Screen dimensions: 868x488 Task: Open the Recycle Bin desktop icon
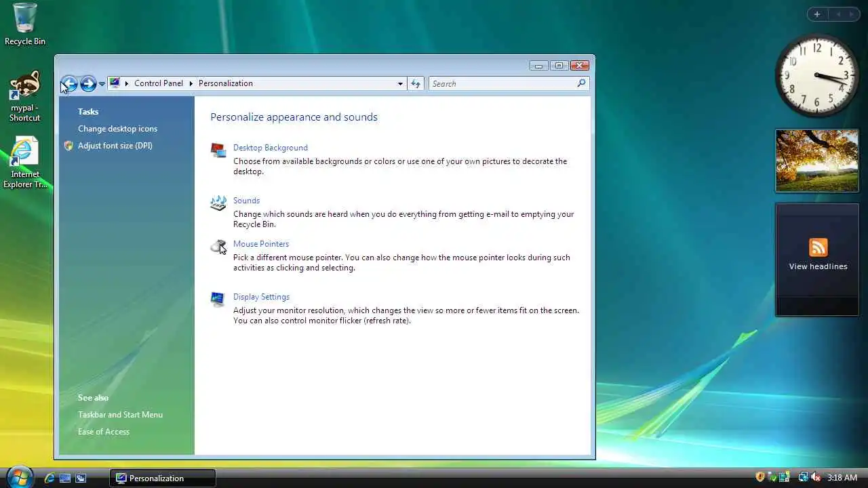coord(25,24)
